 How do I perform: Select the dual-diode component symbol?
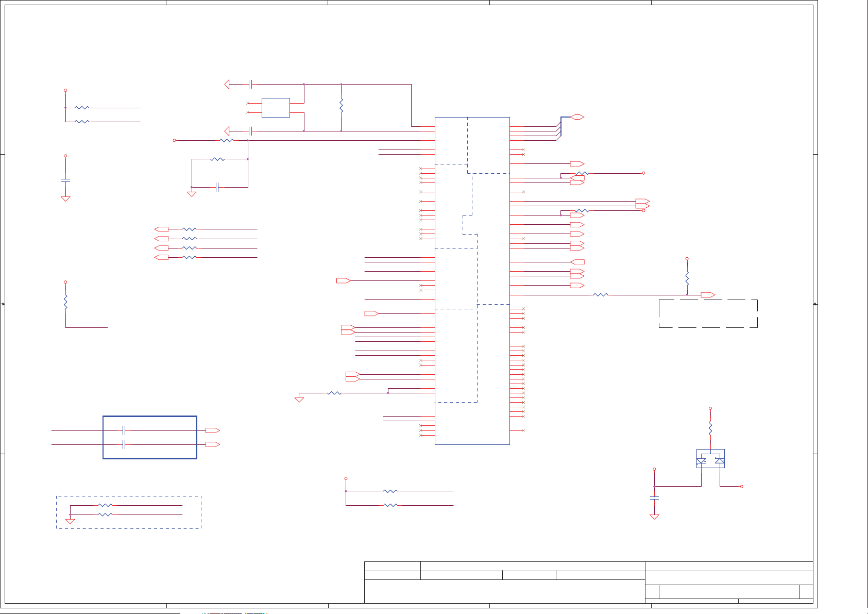pos(710,459)
